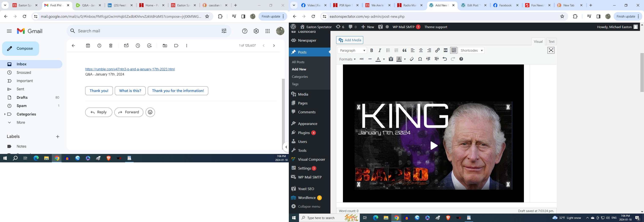Expand the Categories section in Gmail sidebar
The width and height of the screenshot is (644, 222).
tap(5, 114)
